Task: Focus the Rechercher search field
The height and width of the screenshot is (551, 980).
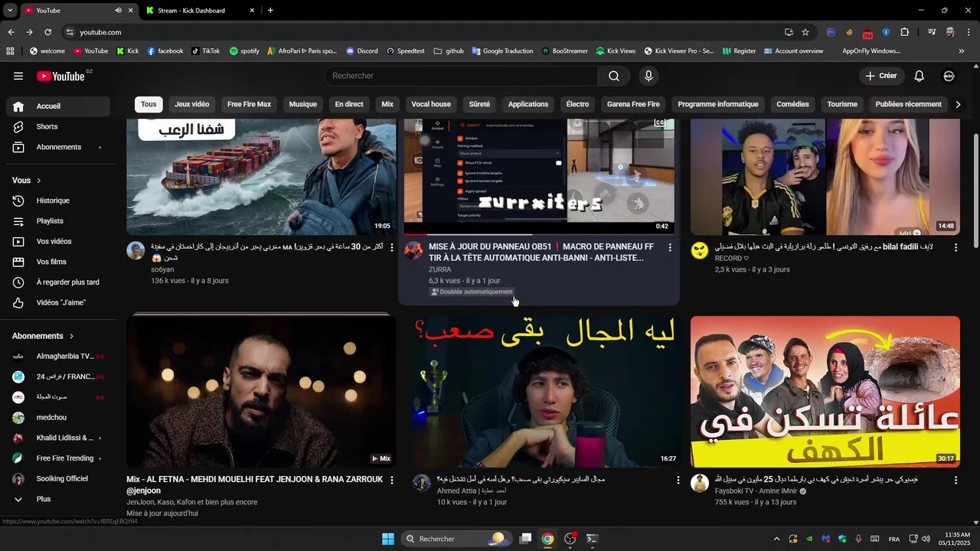Action: click(x=461, y=76)
